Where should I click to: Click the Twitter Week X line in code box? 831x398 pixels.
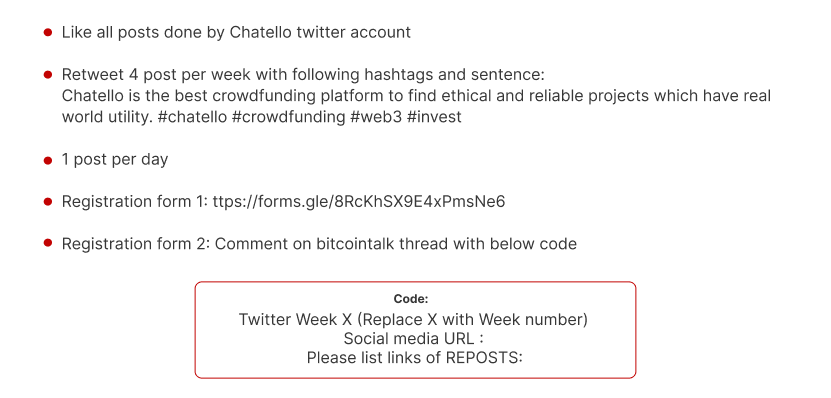pyautogui.click(x=413, y=320)
